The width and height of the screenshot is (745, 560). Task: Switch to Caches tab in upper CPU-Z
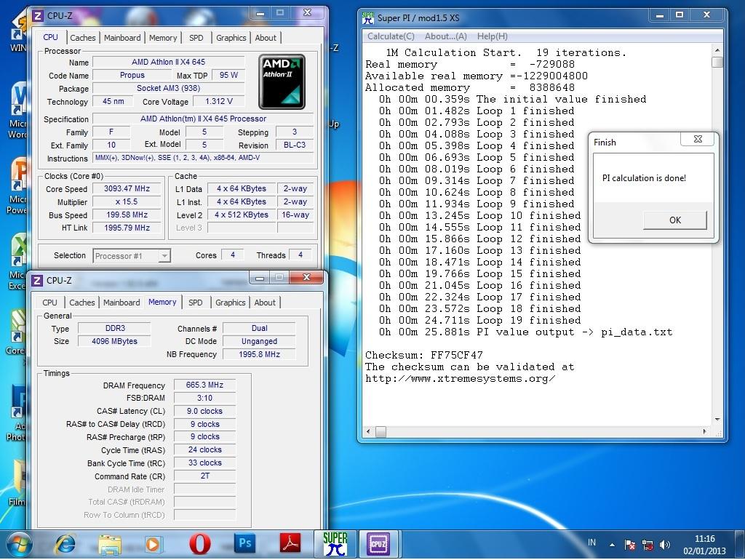[83, 38]
